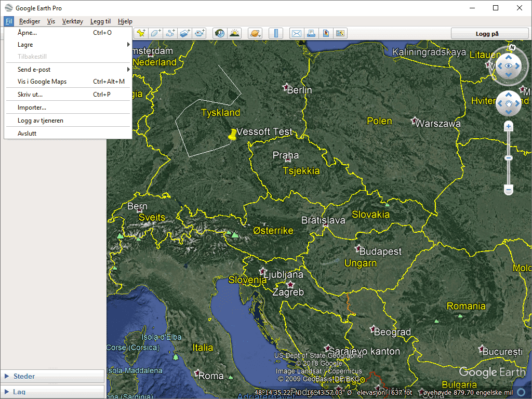The height and width of the screenshot is (399, 532).
Task: Choose Åpne... from the Fil menu
Action: (68, 33)
